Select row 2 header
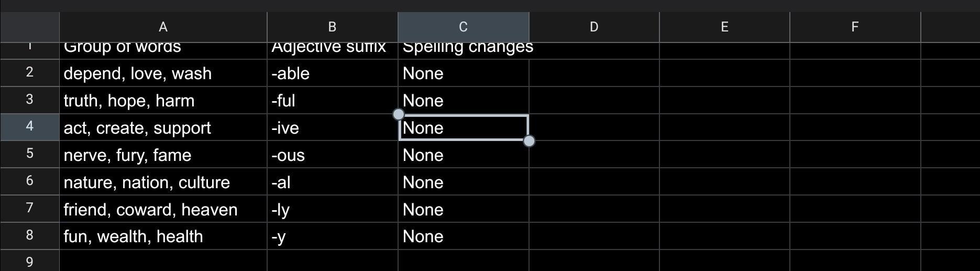Viewport: 980px width, 271px height. 29,72
